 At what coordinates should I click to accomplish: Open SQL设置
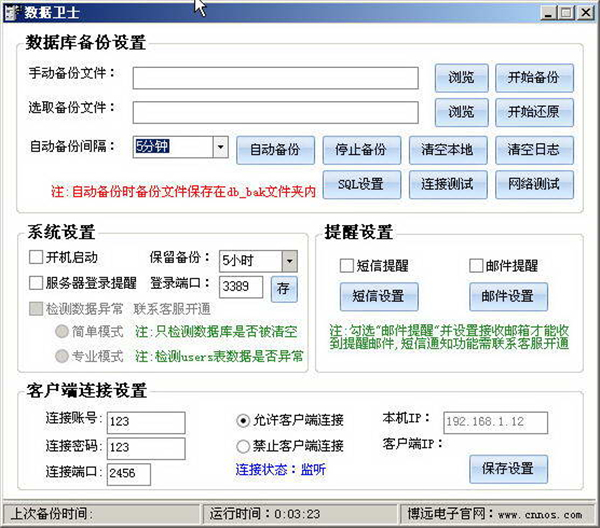(362, 185)
